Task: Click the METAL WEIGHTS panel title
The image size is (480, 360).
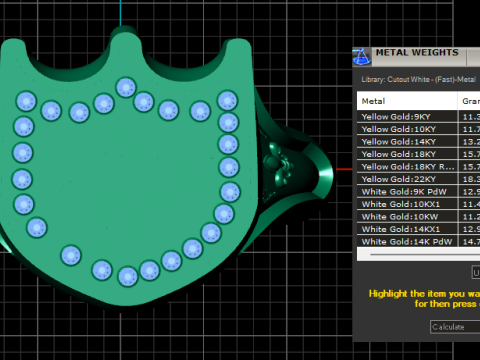Action: click(x=417, y=53)
